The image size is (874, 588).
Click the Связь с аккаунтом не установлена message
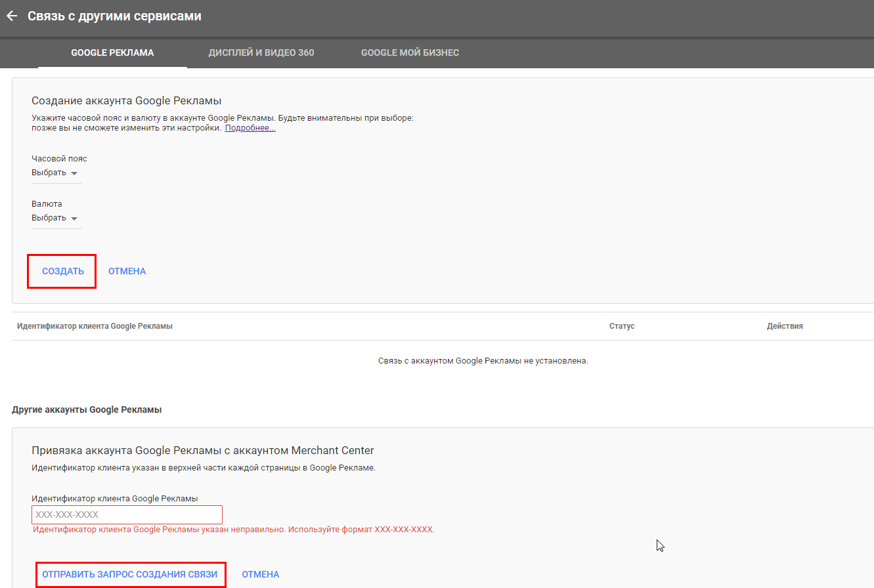click(483, 361)
